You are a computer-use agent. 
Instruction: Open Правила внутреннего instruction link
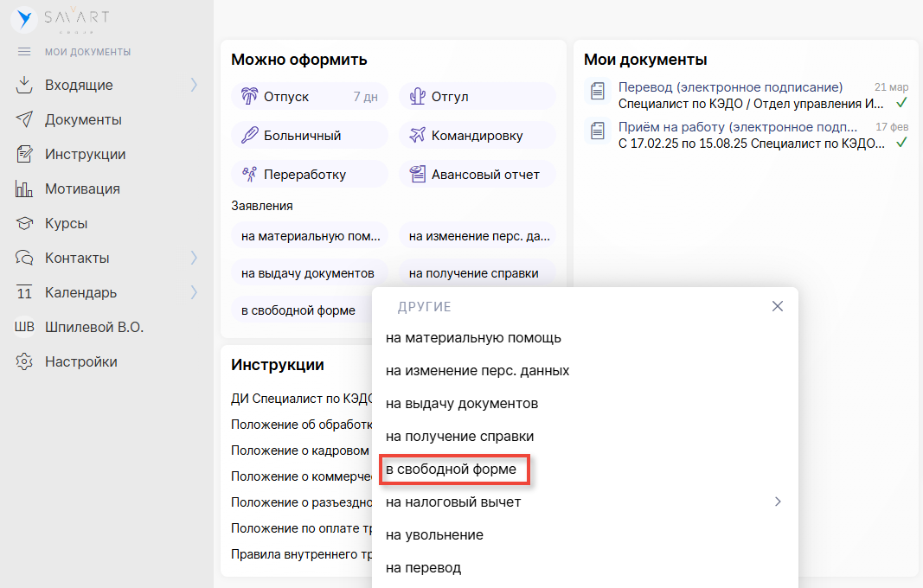coord(300,554)
